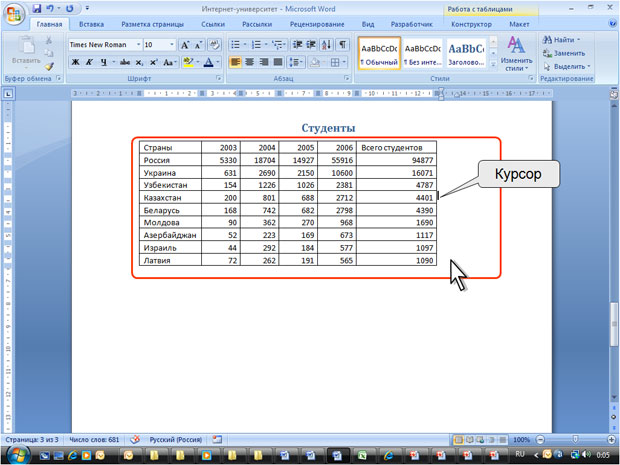Copy selection with the Copy icon
Viewport: 620px width, 465px height.
[49, 53]
